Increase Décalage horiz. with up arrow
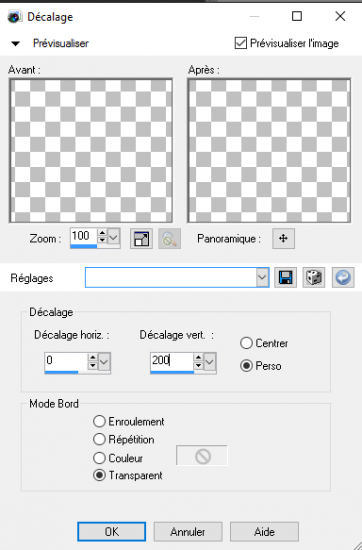 [93, 357]
